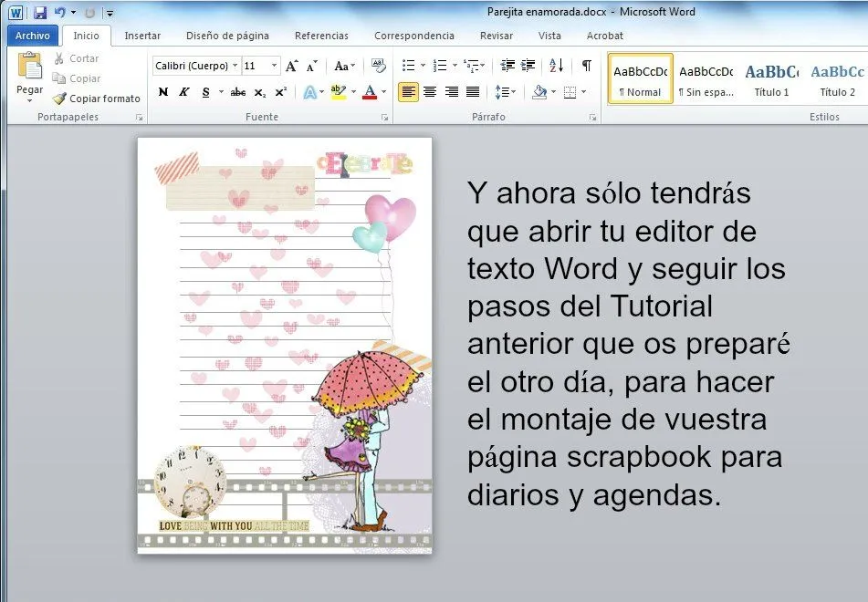Justify the text alignment
This screenshot has width=868, height=602.
pos(473,92)
